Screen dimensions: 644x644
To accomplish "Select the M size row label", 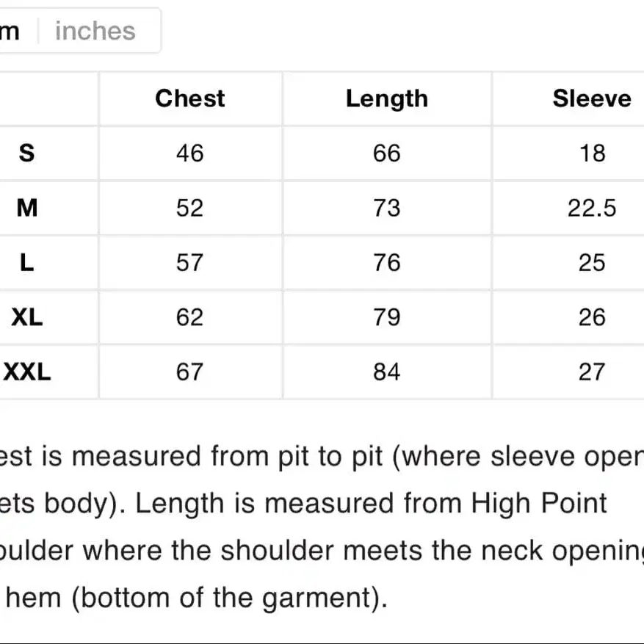I will tap(26, 208).
